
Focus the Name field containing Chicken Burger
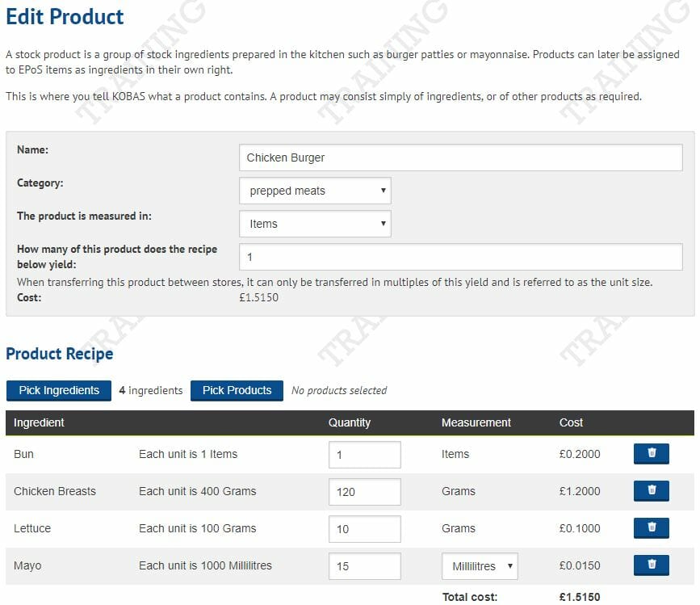click(460, 158)
